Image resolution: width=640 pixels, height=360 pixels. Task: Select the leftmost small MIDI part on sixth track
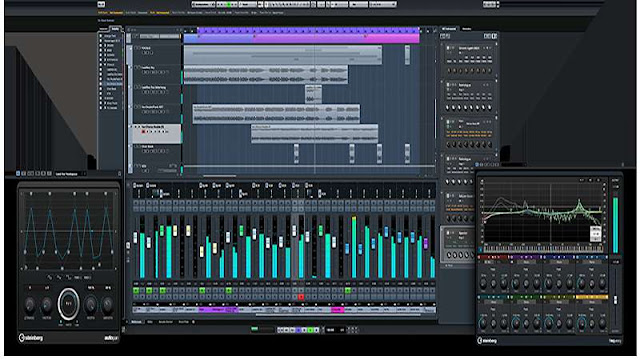296,153
